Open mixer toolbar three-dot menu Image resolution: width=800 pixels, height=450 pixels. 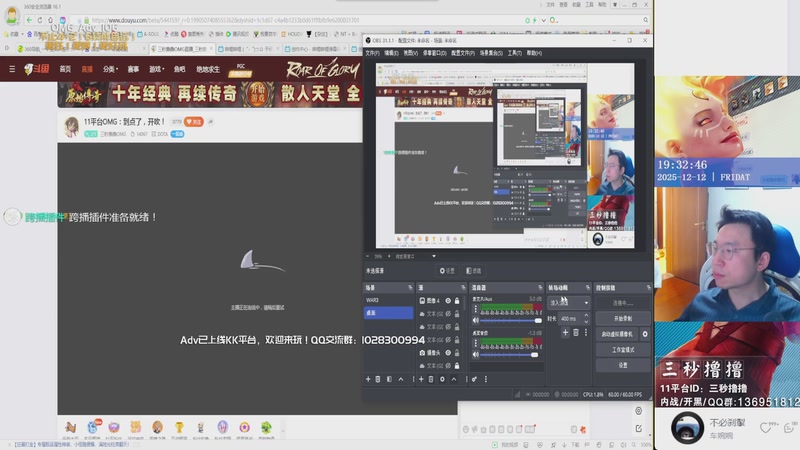pyautogui.click(x=486, y=379)
